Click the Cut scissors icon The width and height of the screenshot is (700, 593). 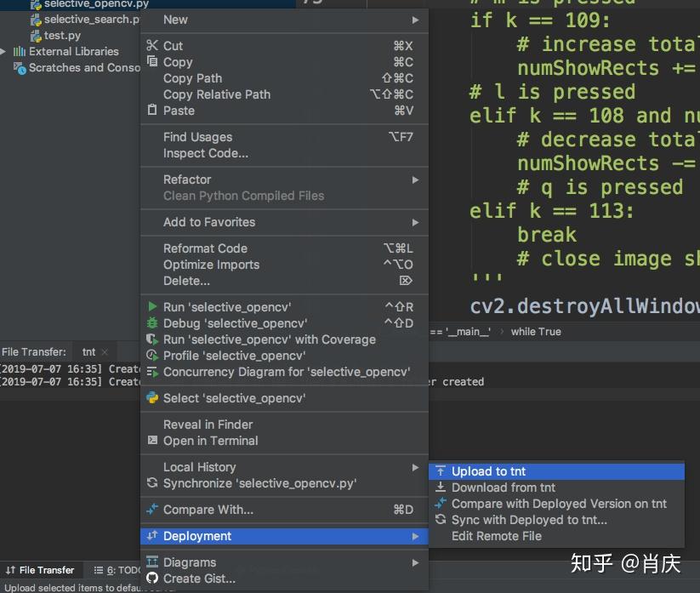click(152, 46)
